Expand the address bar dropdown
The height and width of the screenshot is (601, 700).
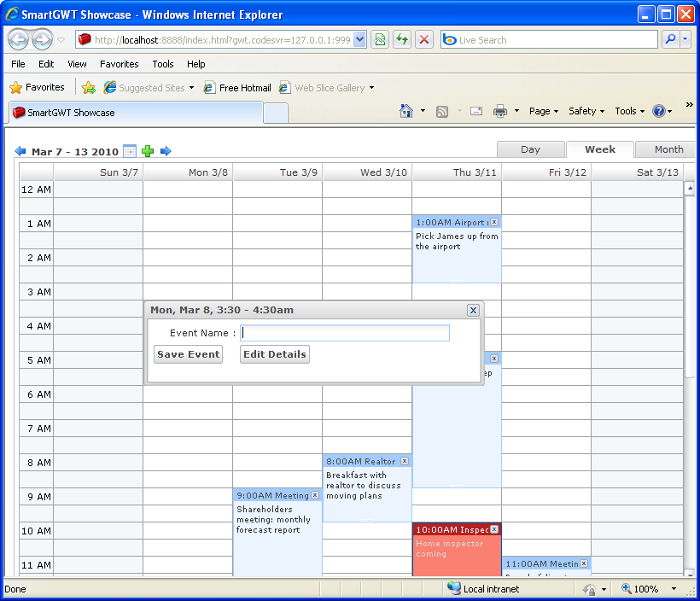click(x=359, y=40)
